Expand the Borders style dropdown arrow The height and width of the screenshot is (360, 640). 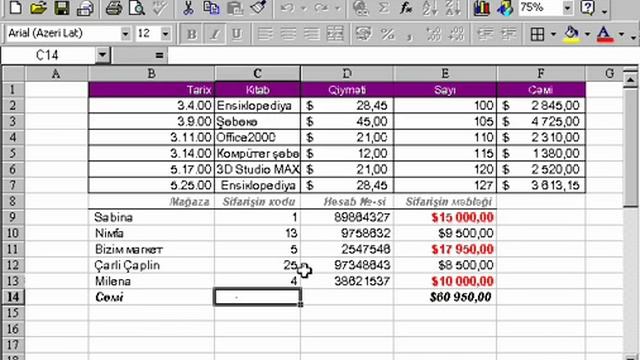pyautogui.click(x=553, y=34)
